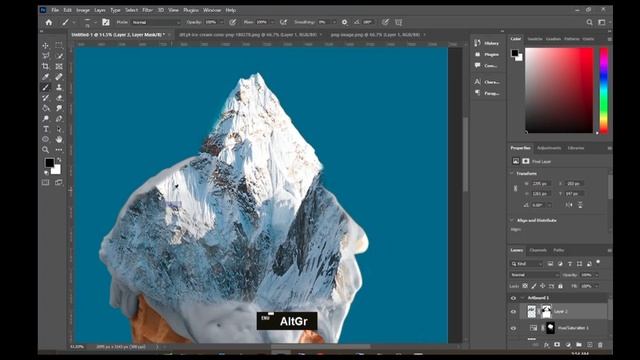Toggle pressure for opacity icon
Image resolution: width=640 pixels, height=360 pixels.
[233, 22]
